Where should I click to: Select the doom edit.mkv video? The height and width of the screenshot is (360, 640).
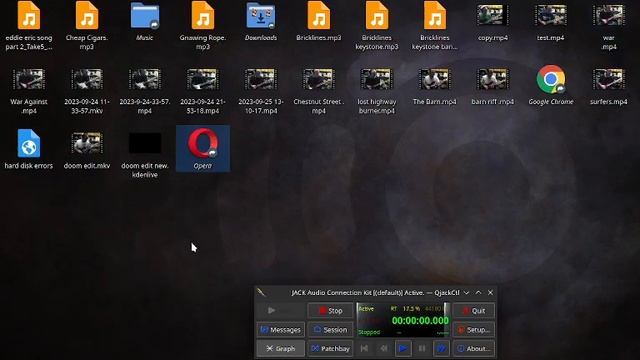click(87, 150)
